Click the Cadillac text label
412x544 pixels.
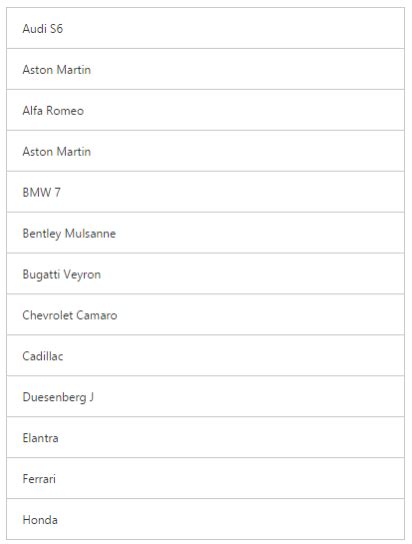pyautogui.click(x=43, y=356)
